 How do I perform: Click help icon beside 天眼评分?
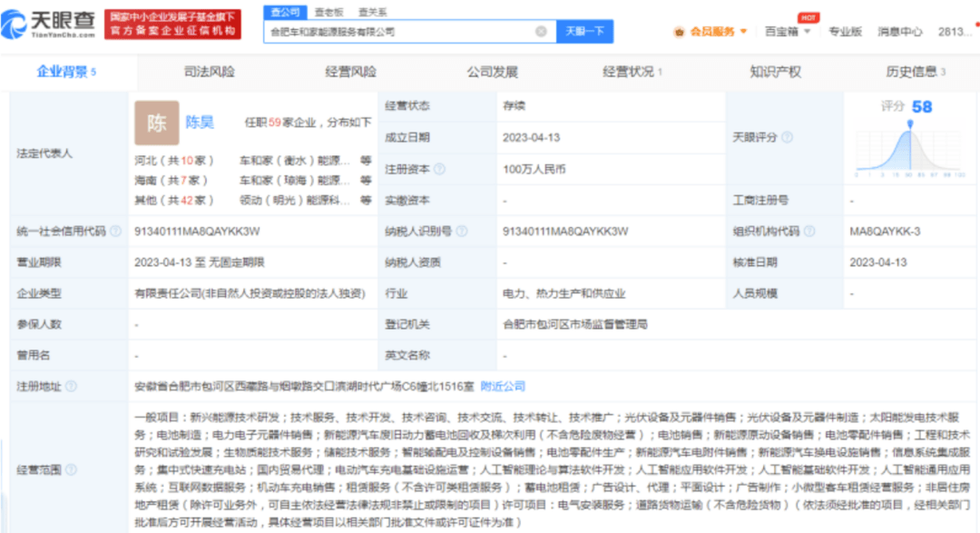pos(788,137)
